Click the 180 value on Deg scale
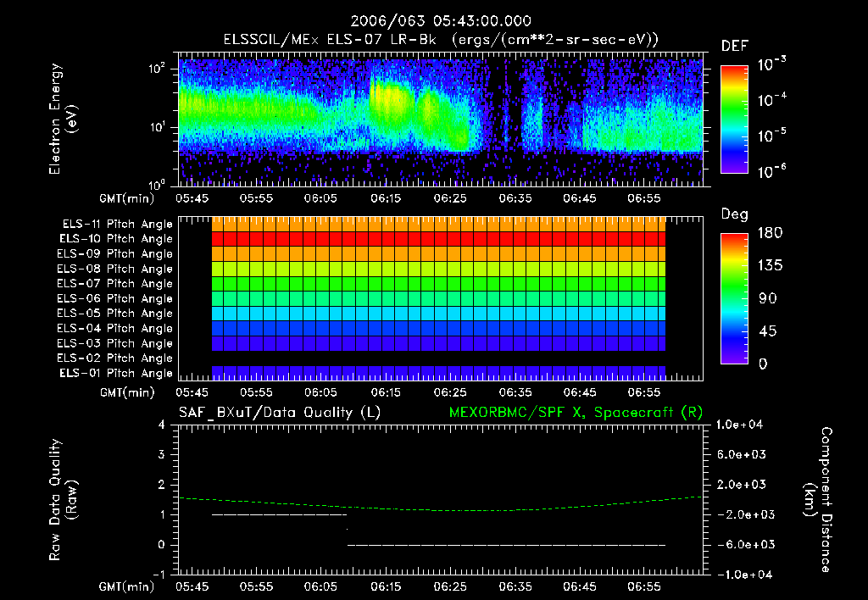 click(x=770, y=233)
